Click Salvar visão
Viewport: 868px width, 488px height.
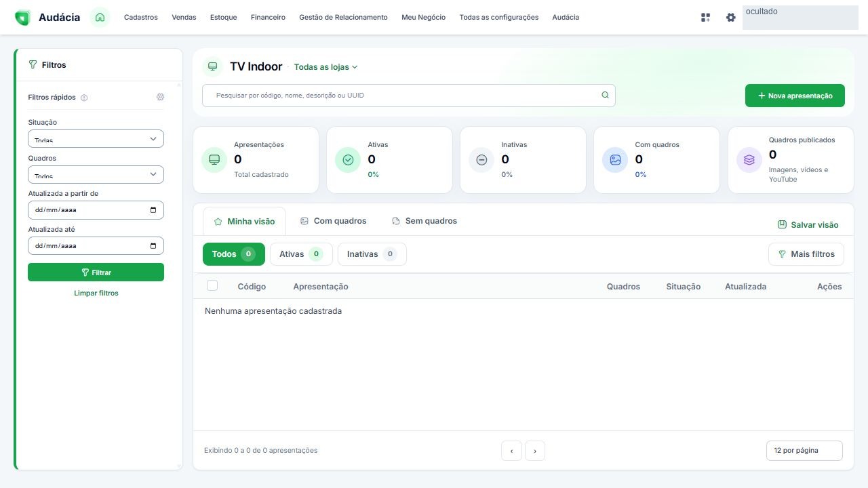click(x=808, y=225)
